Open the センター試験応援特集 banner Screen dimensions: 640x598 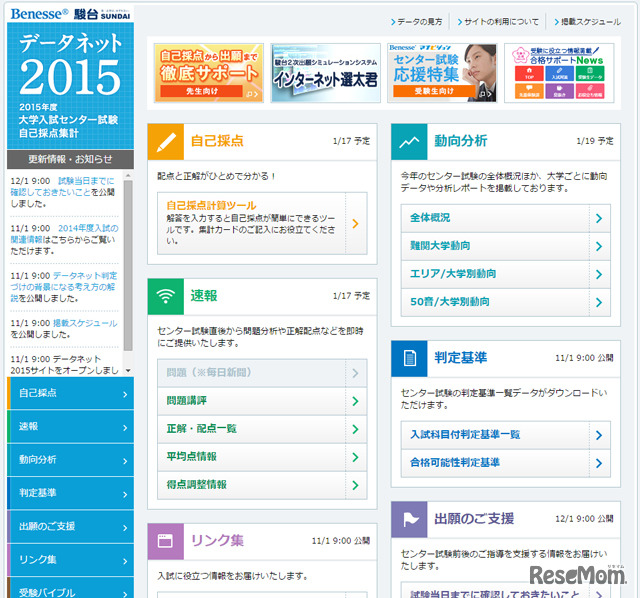[442, 73]
